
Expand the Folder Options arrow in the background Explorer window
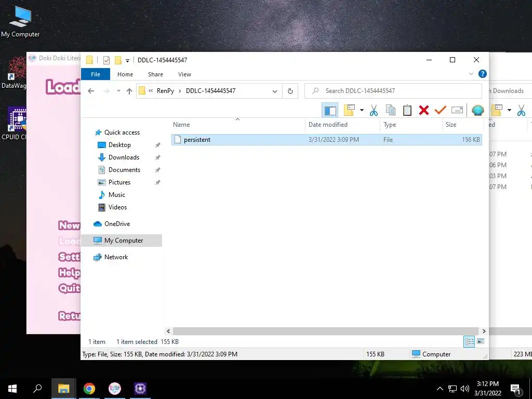coord(509,110)
